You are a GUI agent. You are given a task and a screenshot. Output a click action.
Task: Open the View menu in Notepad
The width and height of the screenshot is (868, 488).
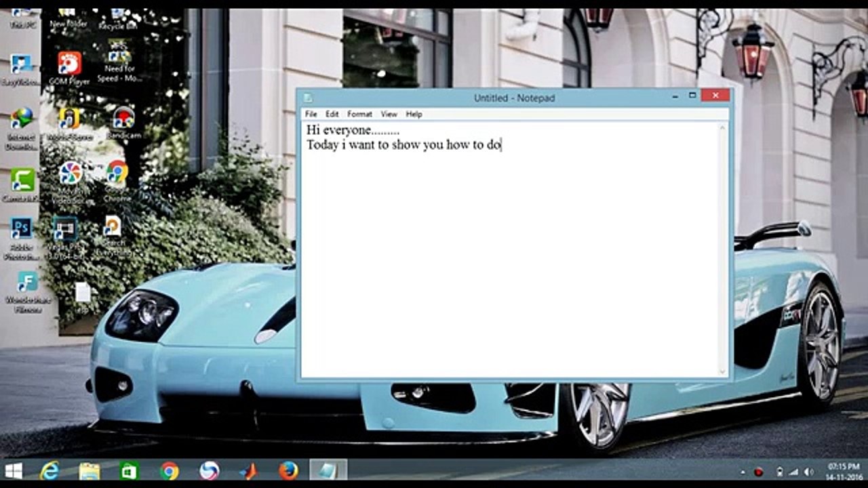coord(389,114)
